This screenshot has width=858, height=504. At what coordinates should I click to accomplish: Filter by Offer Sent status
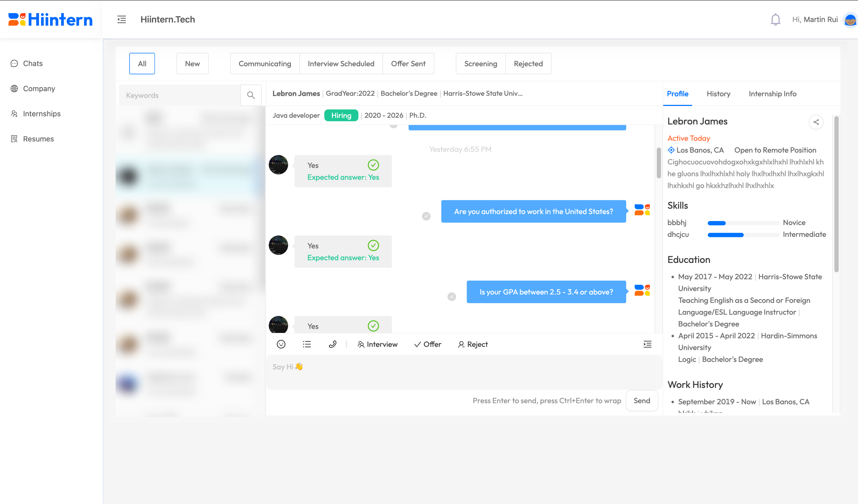pos(408,64)
